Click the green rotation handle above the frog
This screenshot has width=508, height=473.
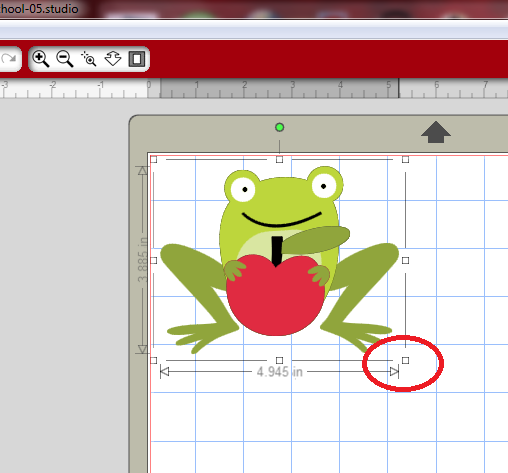[x=280, y=127]
